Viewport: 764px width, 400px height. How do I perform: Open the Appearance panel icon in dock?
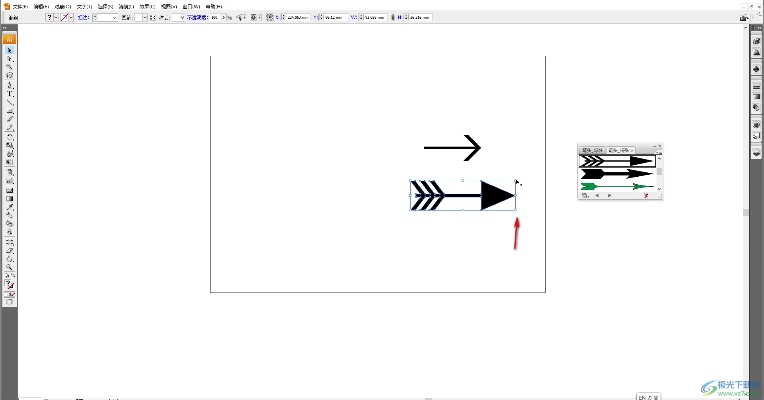tap(756, 125)
